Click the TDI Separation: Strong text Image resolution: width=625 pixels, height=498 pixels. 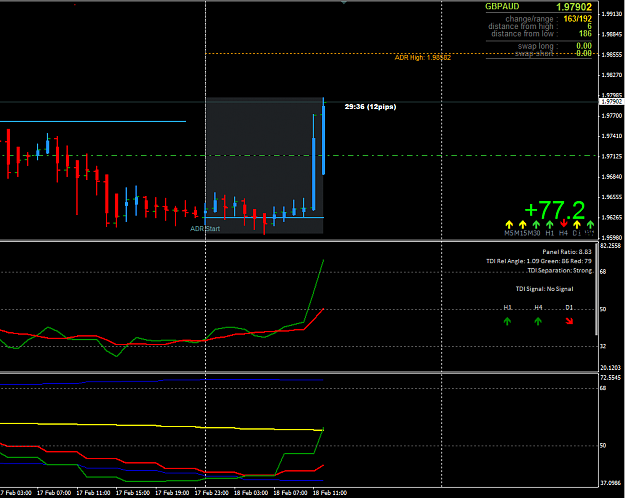pyautogui.click(x=560, y=271)
